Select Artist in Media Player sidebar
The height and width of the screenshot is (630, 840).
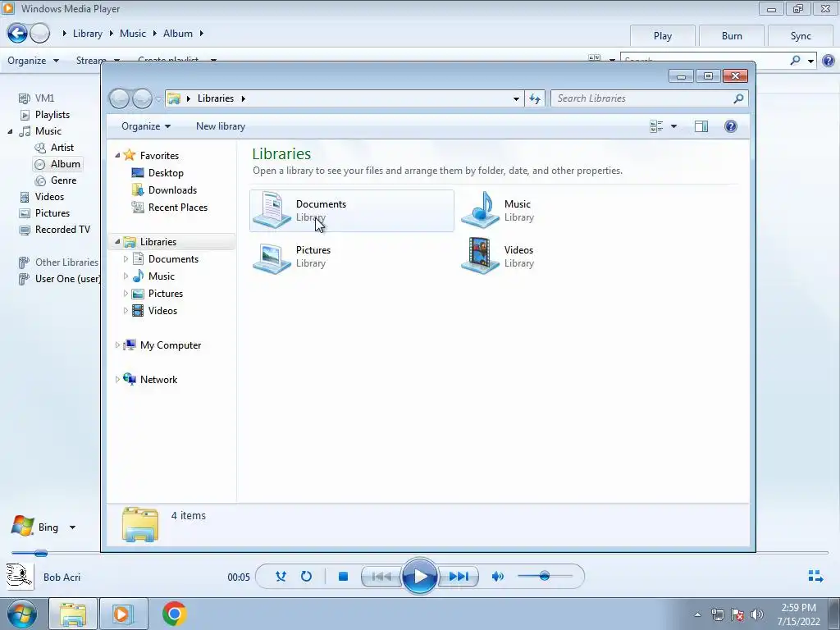coord(62,148)
